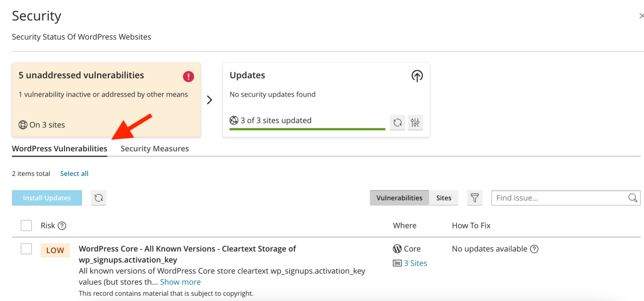644x301 pixels.
Task: Open the WordPress Vulnerabilities tab
Action: (x=60, y=149)
